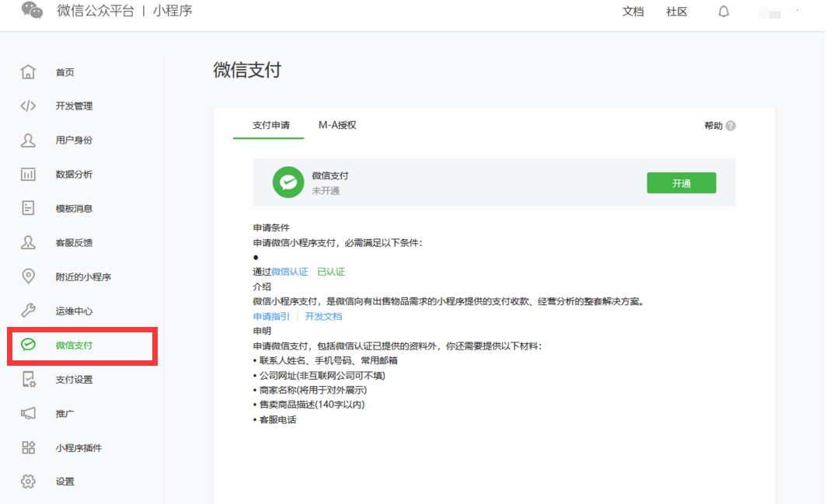Click the 微信支付 page heading
Image resolution: width=833 pixels, height=504 pixels.
pos(247,70)
